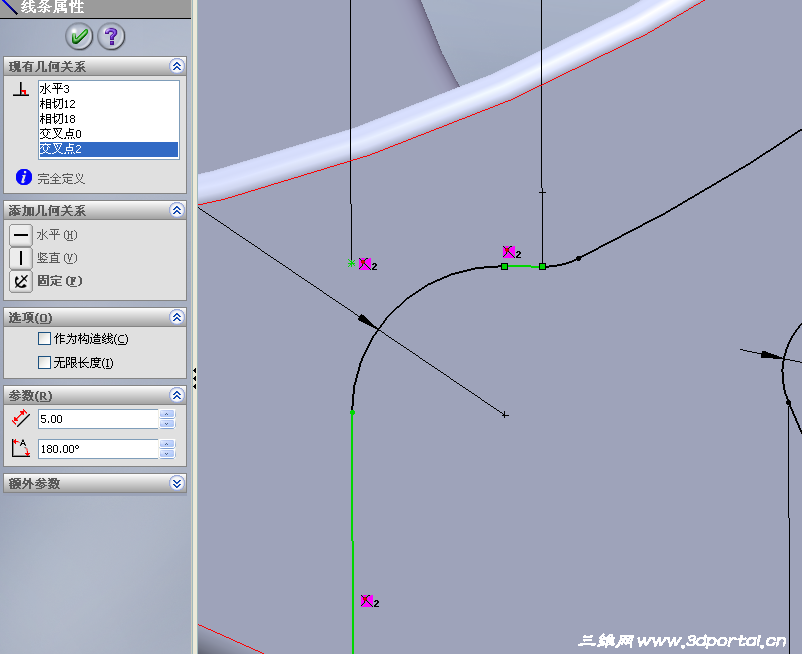Viewport: 802px width, 654px height.
Task: Add the 水平 horizontal relation
Action: (21, 235)
